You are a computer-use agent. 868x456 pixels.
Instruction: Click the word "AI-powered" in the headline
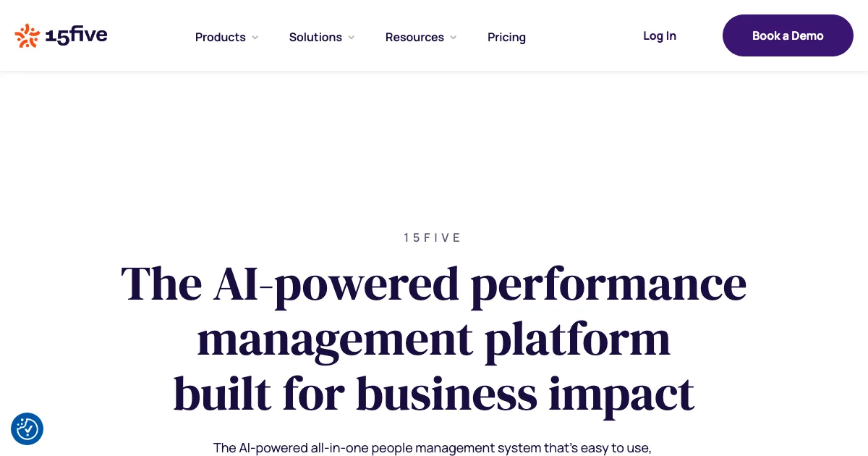click(336, 284)
